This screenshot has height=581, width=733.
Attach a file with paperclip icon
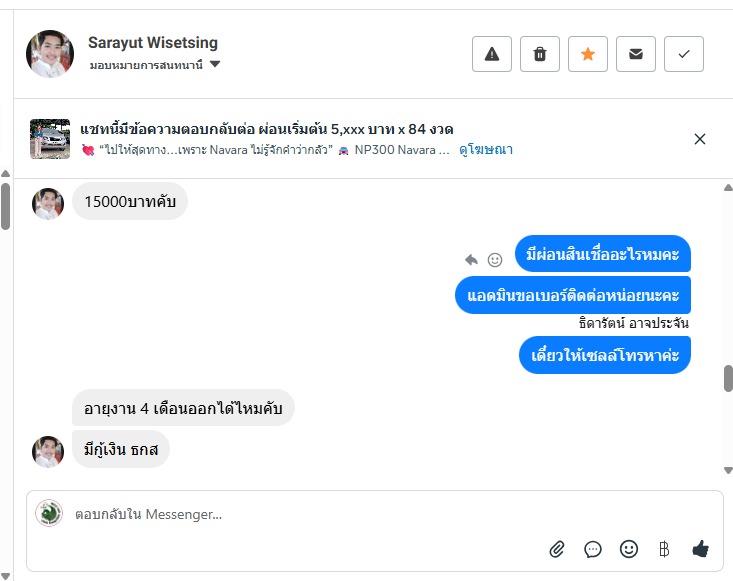coord(558,549)
